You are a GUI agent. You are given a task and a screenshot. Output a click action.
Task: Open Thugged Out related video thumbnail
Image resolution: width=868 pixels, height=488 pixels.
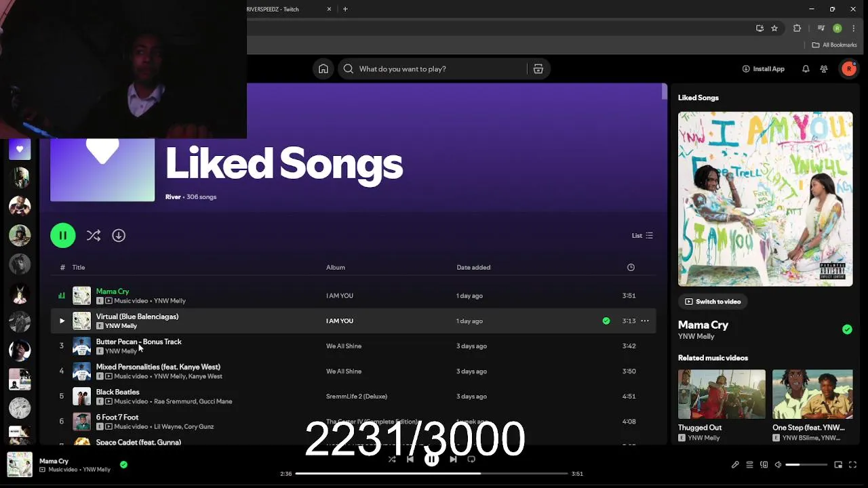(x=722, y=394)
